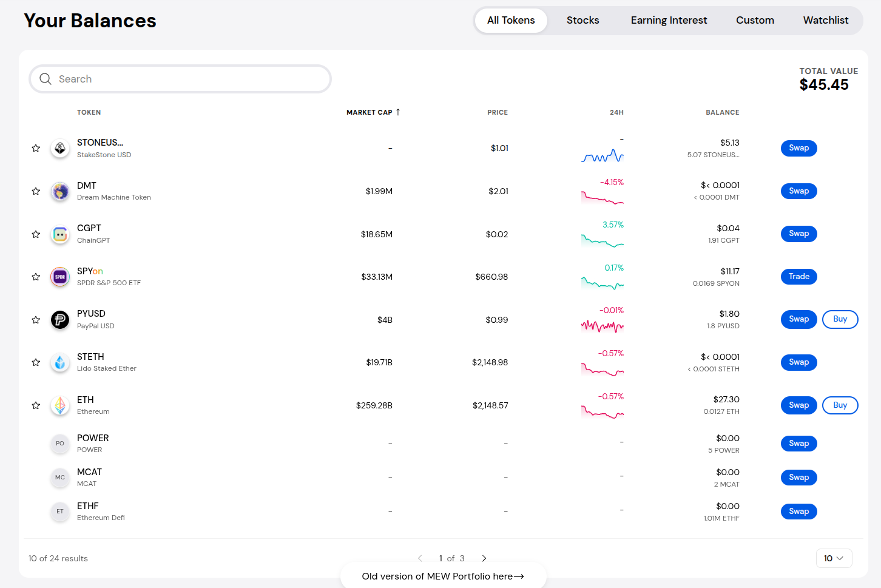This screenshot has height=588, width=881.
Task: Toggle the watchlist star for PYUSD
Action: click(x=36, y=320)
